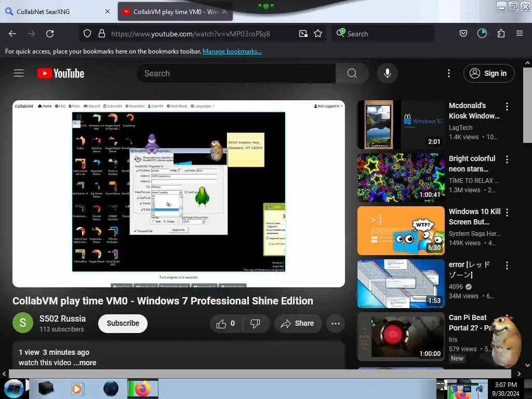Expand description with ...more
The image size is (532, 399).
(x=85, y=363)
